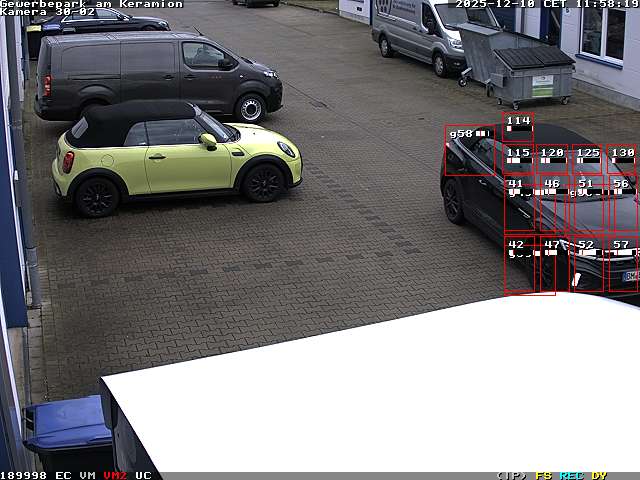640x480 pixels.
Task: Select the detection box labeled 120
Action: click(552, 160)
